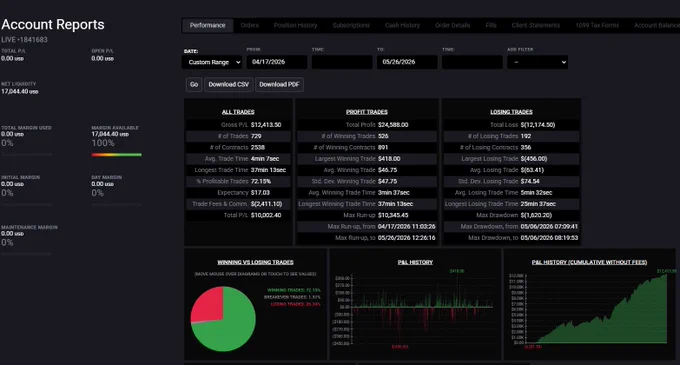Open the Position History tab
680x365 pixels.
tap(295, 26)
